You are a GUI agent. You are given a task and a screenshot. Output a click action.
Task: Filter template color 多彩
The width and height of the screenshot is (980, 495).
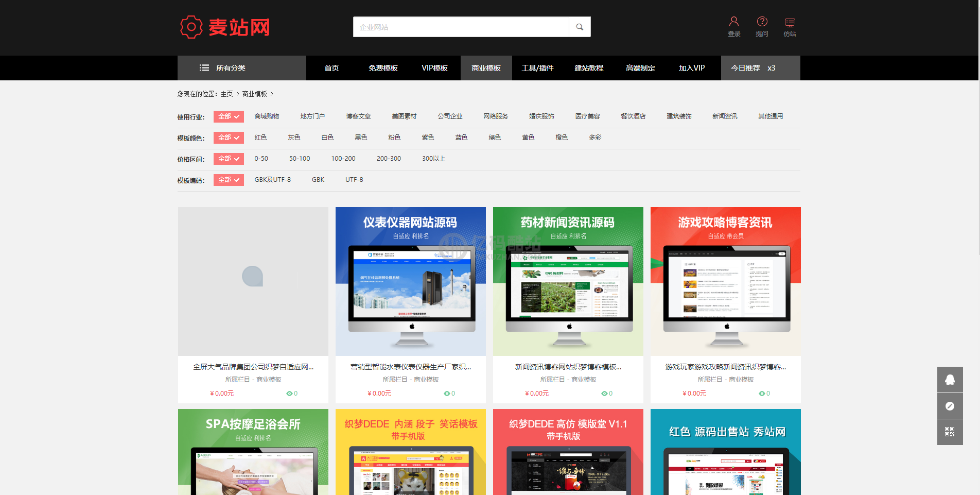tap(595, 138)
